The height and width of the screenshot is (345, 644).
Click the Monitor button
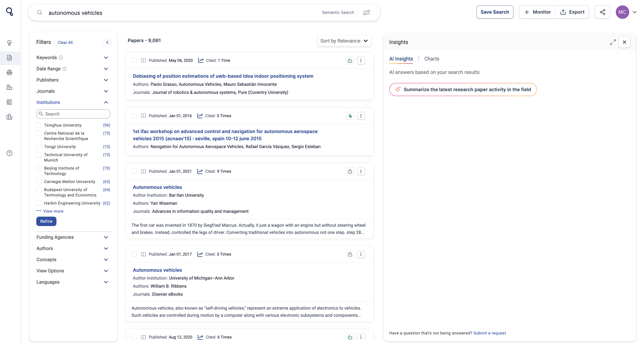pos(537,12)
